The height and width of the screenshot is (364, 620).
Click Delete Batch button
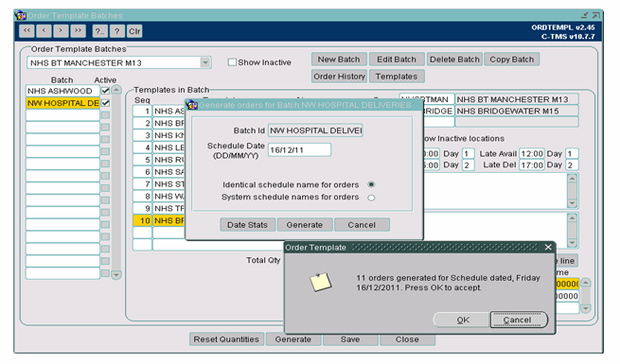tap(454, 60)
